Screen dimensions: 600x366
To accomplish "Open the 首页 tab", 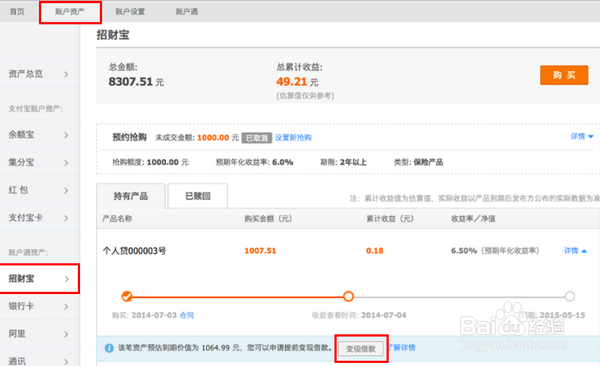I will coord(17,11).
